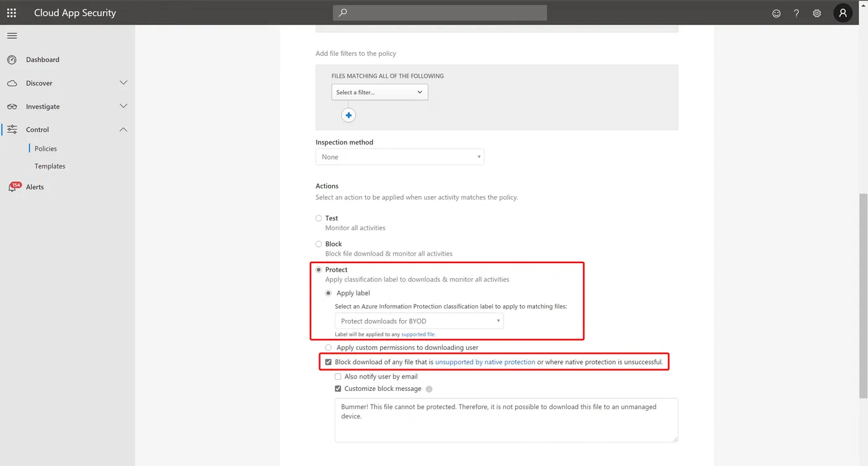Click info icon beside Customize block message

[x=429, y=389]
